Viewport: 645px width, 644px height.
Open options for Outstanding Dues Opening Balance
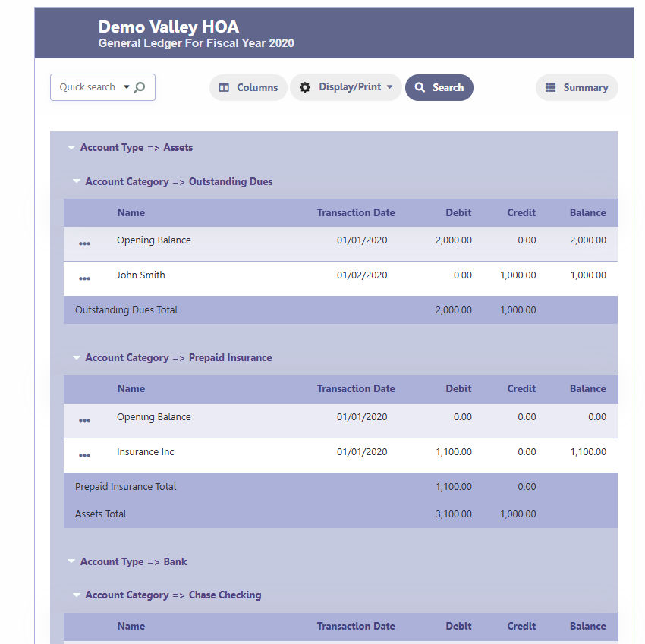click(84, 243)
